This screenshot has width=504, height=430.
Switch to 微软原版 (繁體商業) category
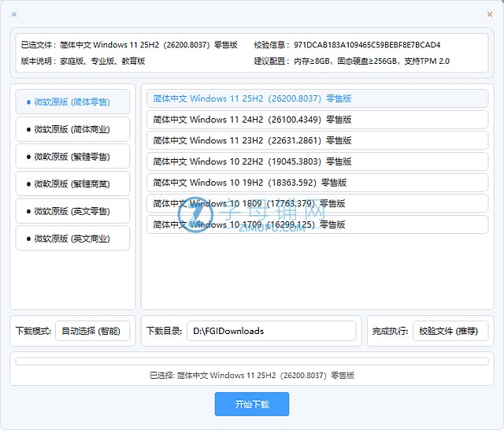click(x=72, y=184)
